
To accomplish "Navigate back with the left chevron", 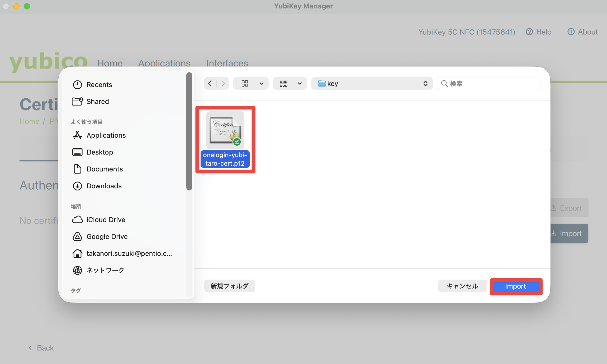I will [x=210, y=83].
